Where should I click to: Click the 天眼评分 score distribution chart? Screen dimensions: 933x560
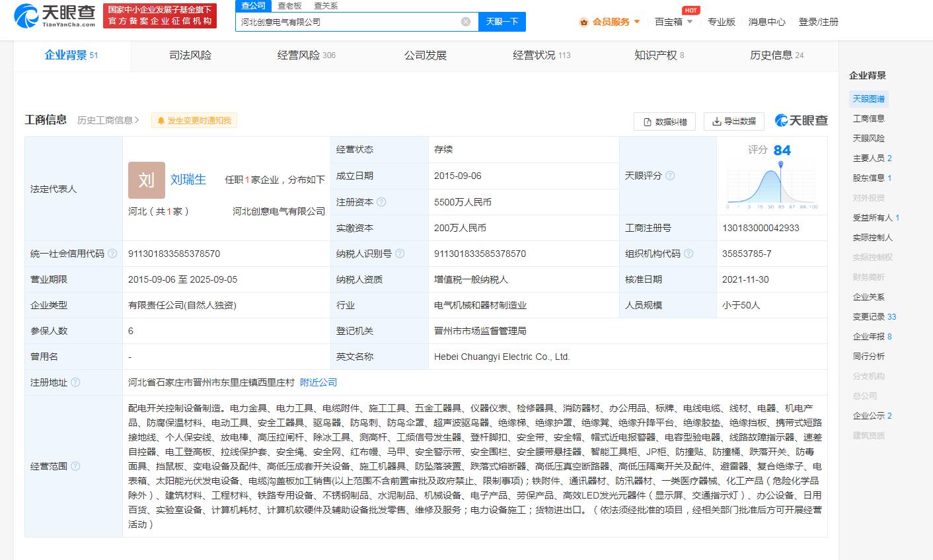(x=772, y=184)
